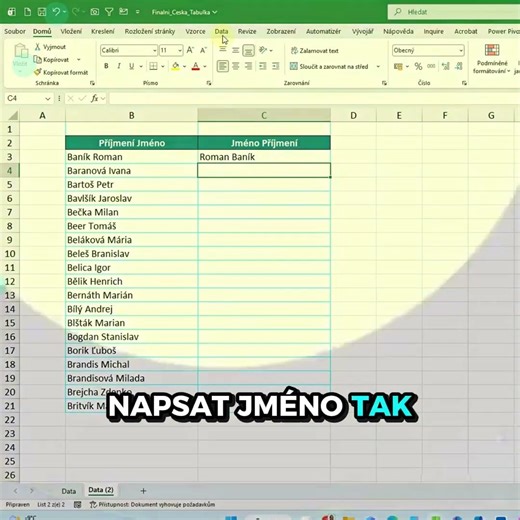Apply the yellow fill color
This screenshot has height=520, width=520.
pos(176,66)
